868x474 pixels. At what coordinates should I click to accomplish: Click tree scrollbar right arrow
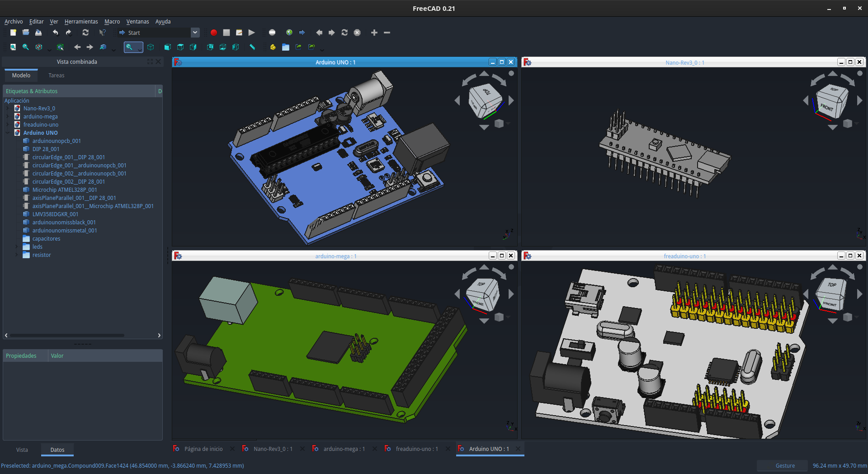coord(159,335)
